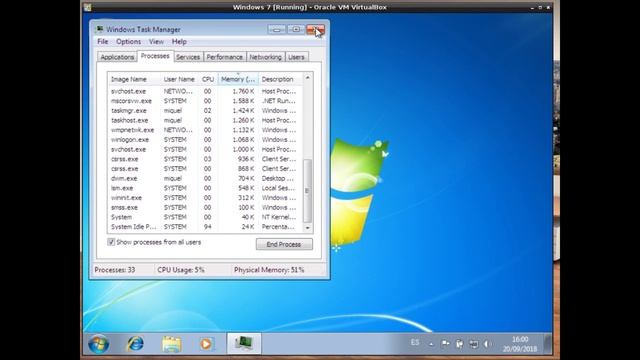640x360 pixels.
Task: Select the NT Kernel System process row
Action: (x=205, y=217)
